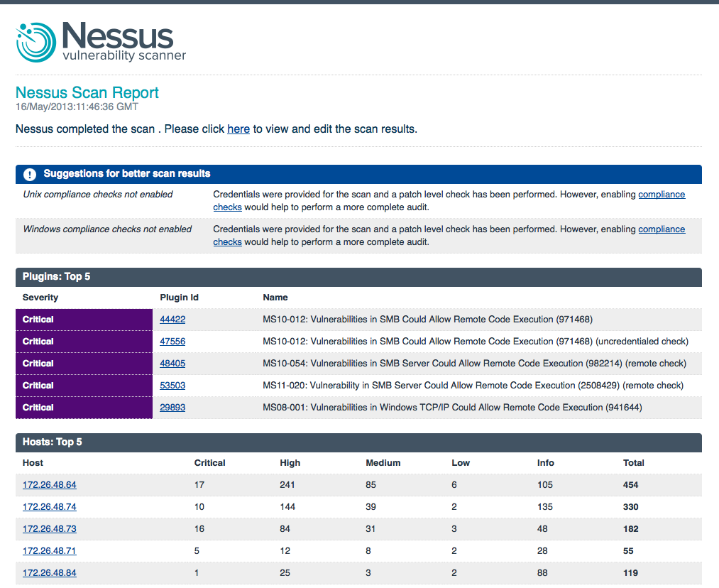The height and width of the screenshot is (588, 719).
Task: Open plugin ID 47556
Action: point(172,342)
